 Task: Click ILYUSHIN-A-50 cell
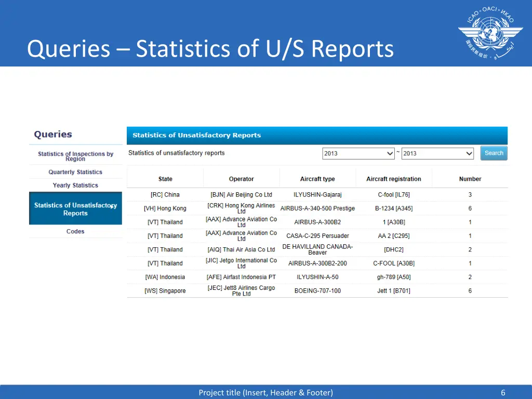317,277
